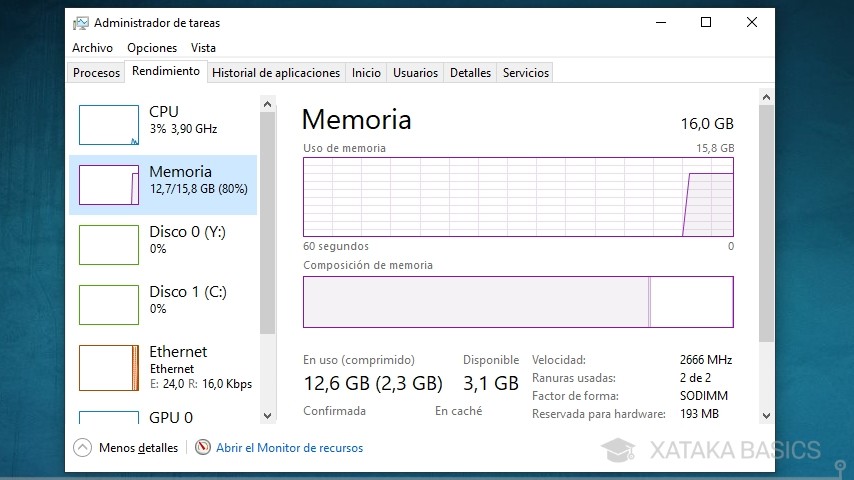The image size is (854, 480).
Task: Open the Vista menu
Action: pos(203,48)
